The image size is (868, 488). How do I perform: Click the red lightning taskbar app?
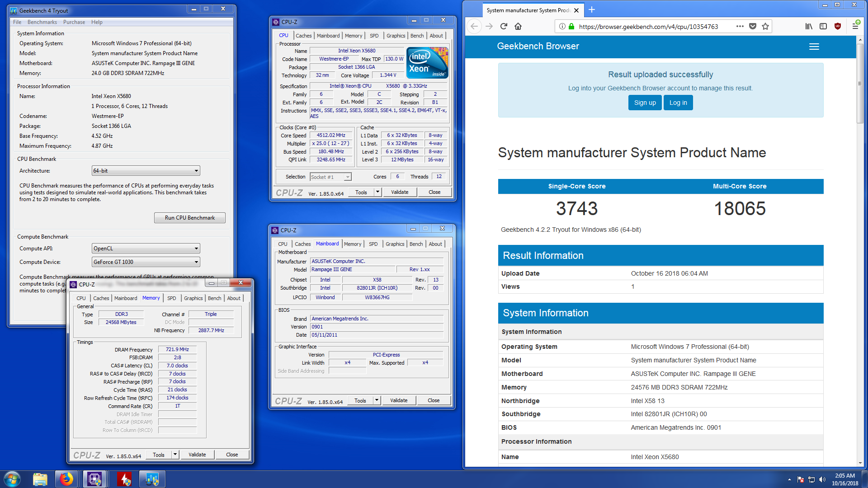click(x=124, y=479)
